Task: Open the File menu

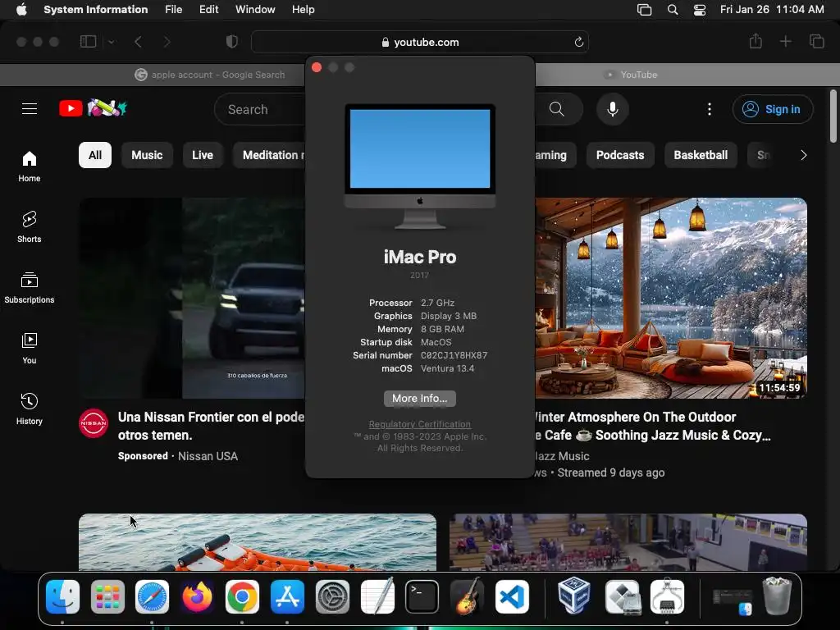Action: 174,9
